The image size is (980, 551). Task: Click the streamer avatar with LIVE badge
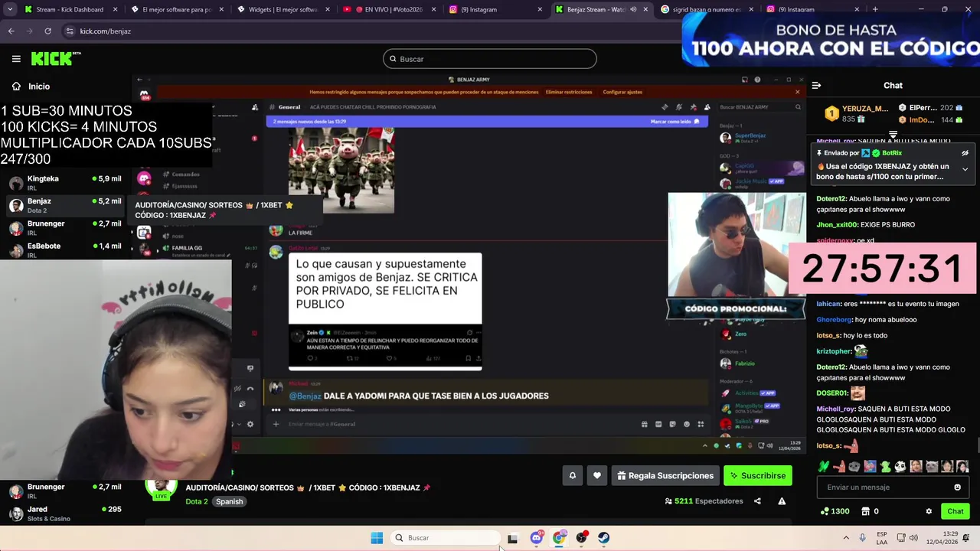tap(162, 490)
